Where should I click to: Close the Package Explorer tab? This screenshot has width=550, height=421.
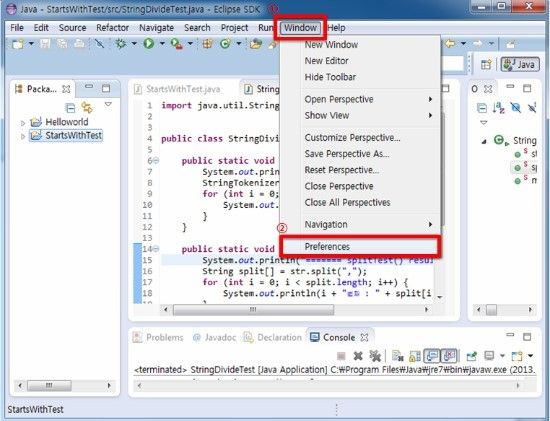(x=66, y=89)
